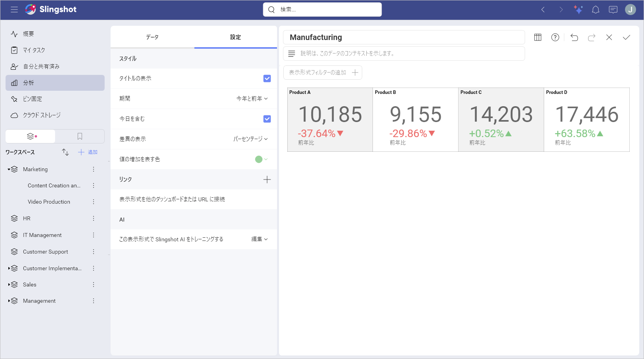Open Content Creation options menu
The image size is (644, 359).
(94, 185)
